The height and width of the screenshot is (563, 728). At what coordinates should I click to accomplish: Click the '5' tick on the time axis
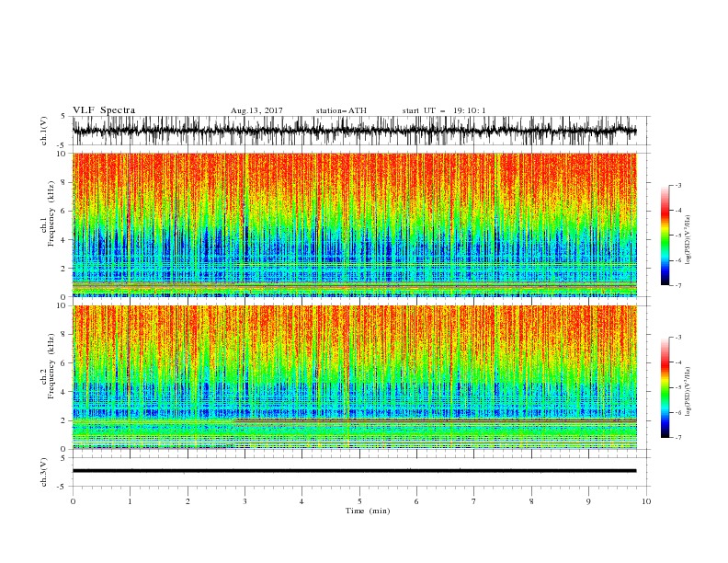(359, 501)
